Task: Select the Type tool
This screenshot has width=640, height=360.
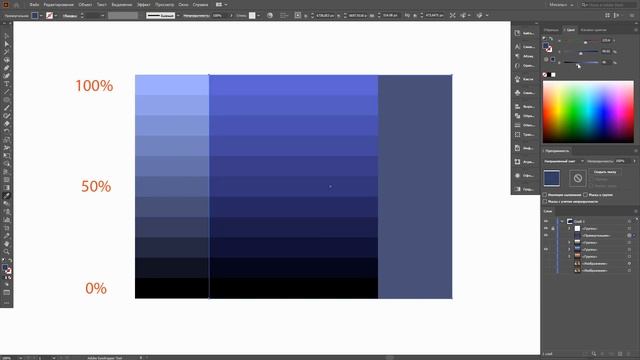Action: click(x=7, y=84)
